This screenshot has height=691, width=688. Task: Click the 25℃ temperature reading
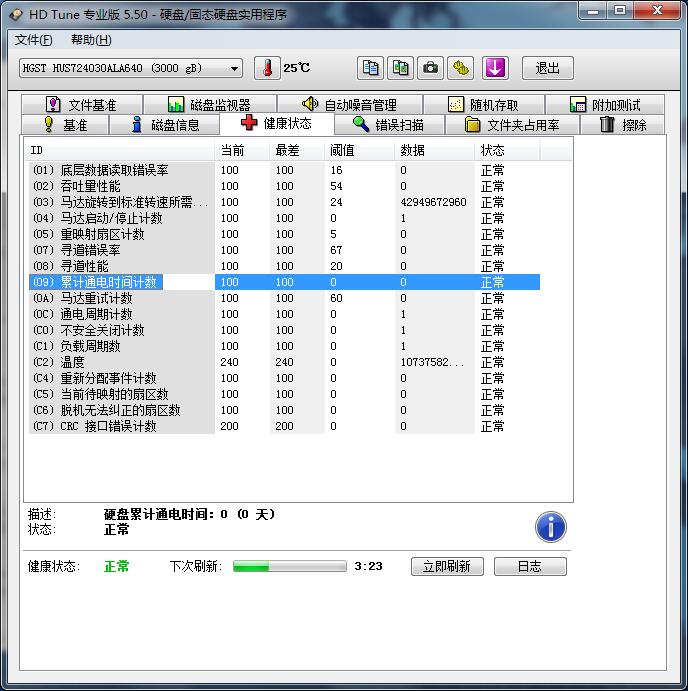(x=297, y=68)
